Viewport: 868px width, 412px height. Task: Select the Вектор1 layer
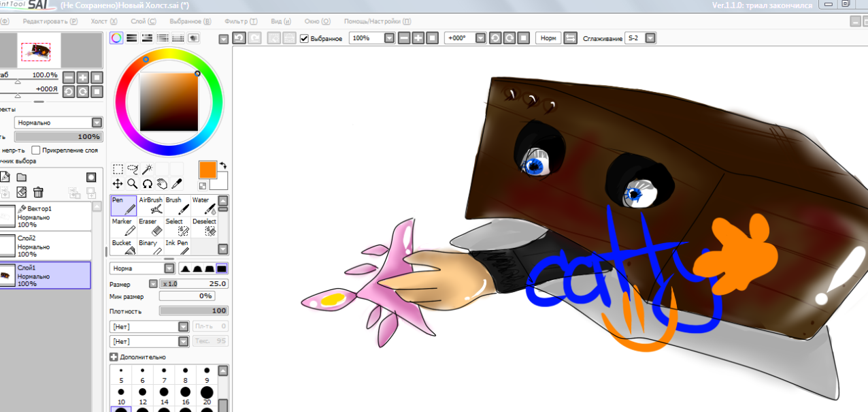coord(45,217)
